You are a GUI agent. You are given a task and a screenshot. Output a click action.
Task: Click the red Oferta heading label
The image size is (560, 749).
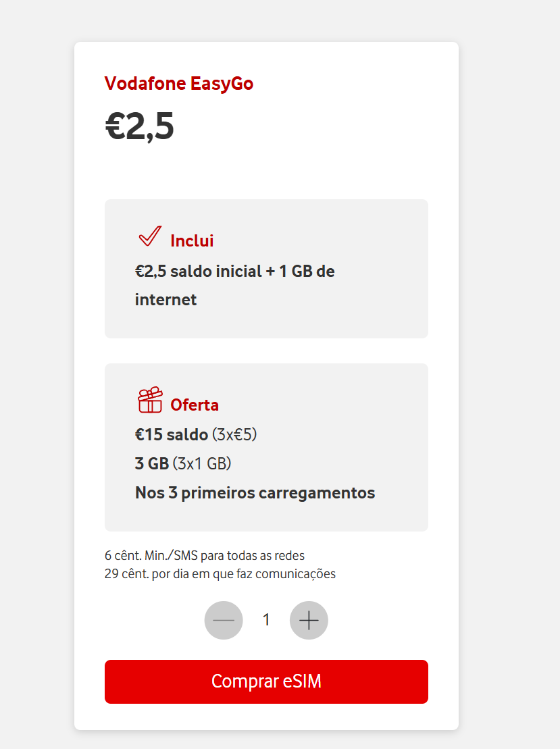(x=195, y=405)
